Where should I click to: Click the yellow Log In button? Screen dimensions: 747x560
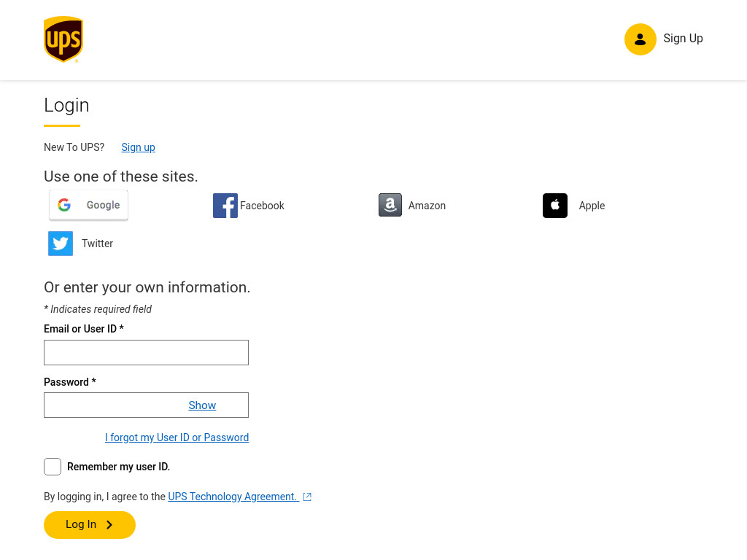tap(90, 525)
